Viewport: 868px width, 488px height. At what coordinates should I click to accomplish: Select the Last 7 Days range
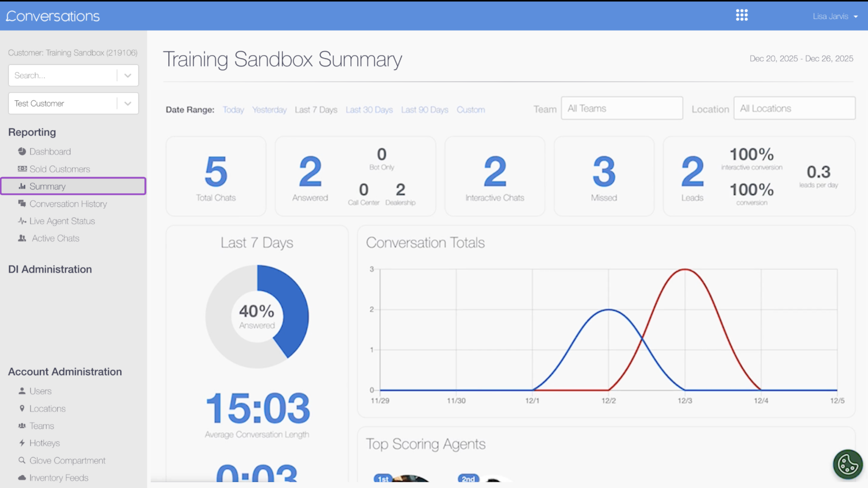(x=316, y=110)
